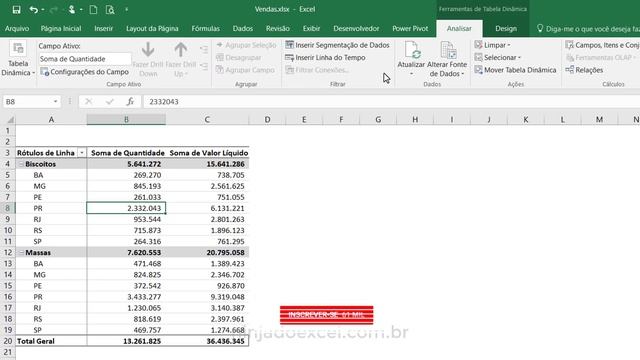Click the touch/mouse mode icon
This screenshot has width=640, height=360.
[x=71, y=9]
